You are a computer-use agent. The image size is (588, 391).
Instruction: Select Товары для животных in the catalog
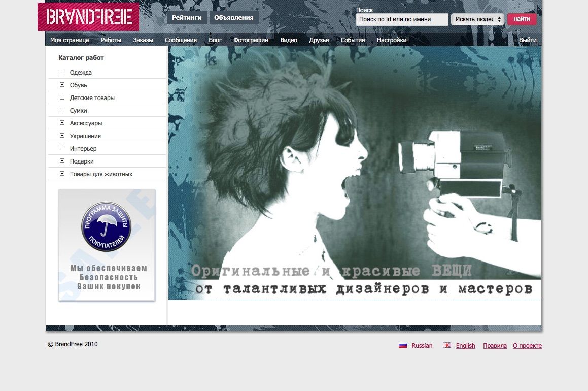tap(101, 174)
